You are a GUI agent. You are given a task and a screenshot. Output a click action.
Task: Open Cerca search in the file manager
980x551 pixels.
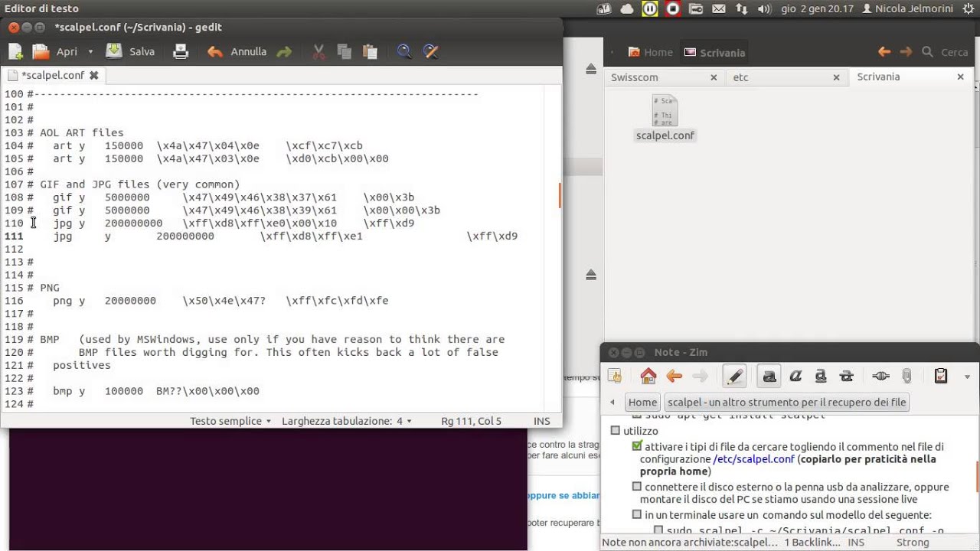pos(946,52)
